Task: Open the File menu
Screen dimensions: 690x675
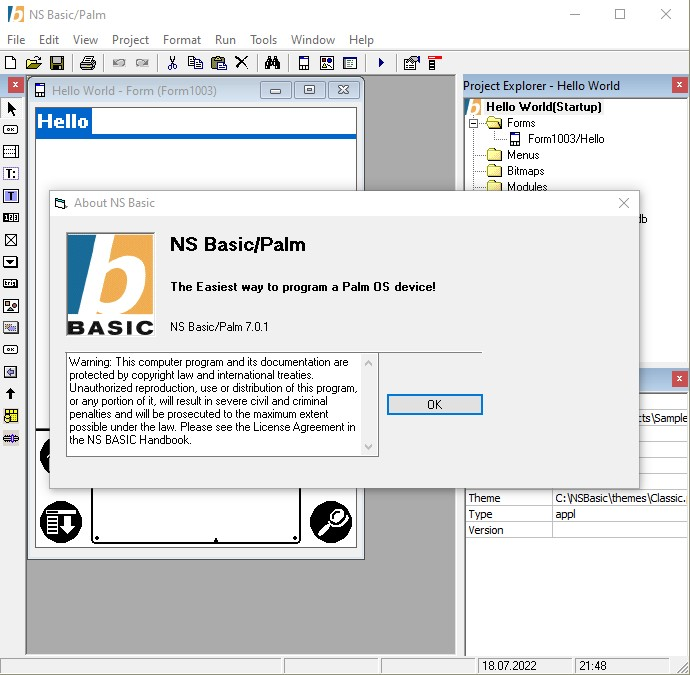Action: 16,40
